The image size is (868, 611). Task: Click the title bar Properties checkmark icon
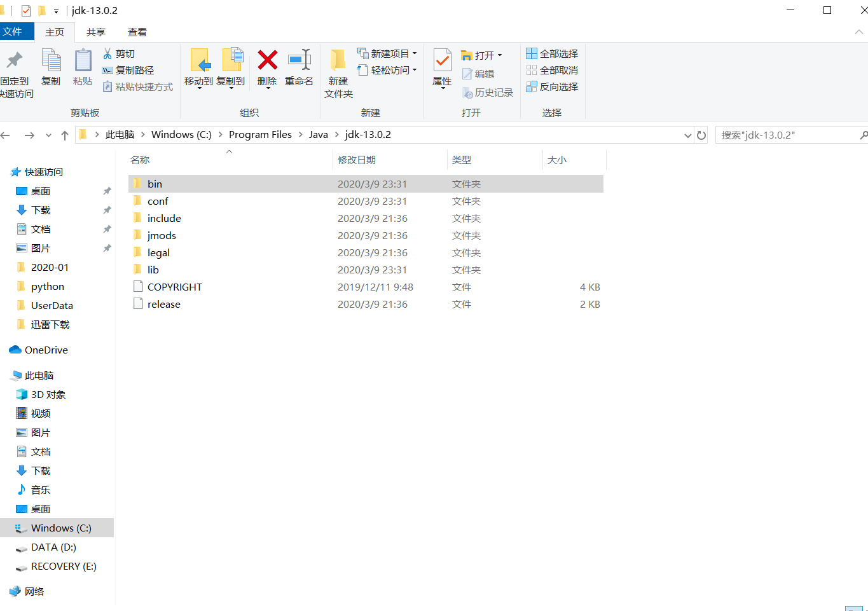(26, 10)
